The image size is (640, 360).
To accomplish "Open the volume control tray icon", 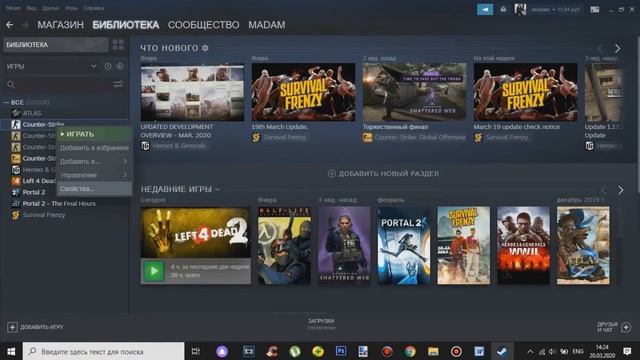I will click(552, 351).
